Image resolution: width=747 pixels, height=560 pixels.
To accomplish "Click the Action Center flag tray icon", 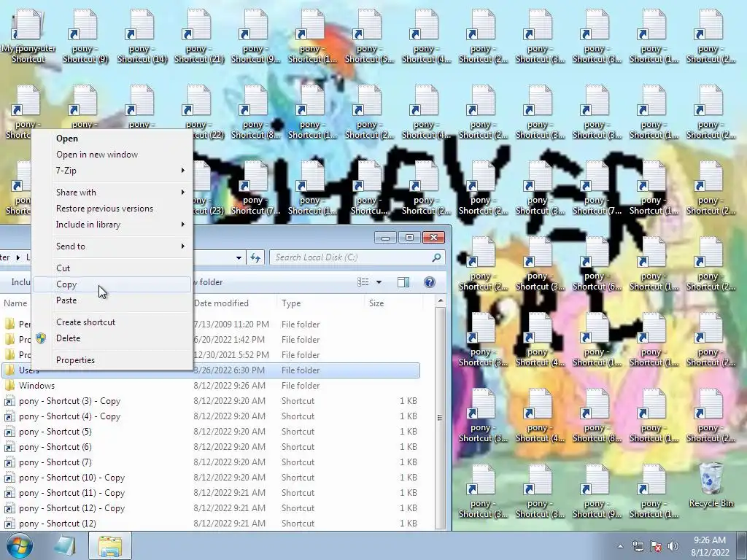I will (x=656, y=546).
